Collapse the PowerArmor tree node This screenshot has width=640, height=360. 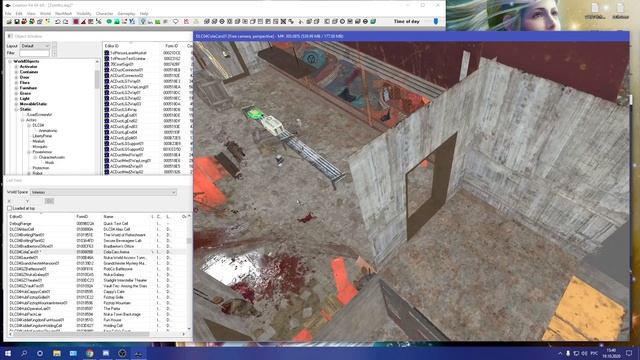tap(29, 152)
